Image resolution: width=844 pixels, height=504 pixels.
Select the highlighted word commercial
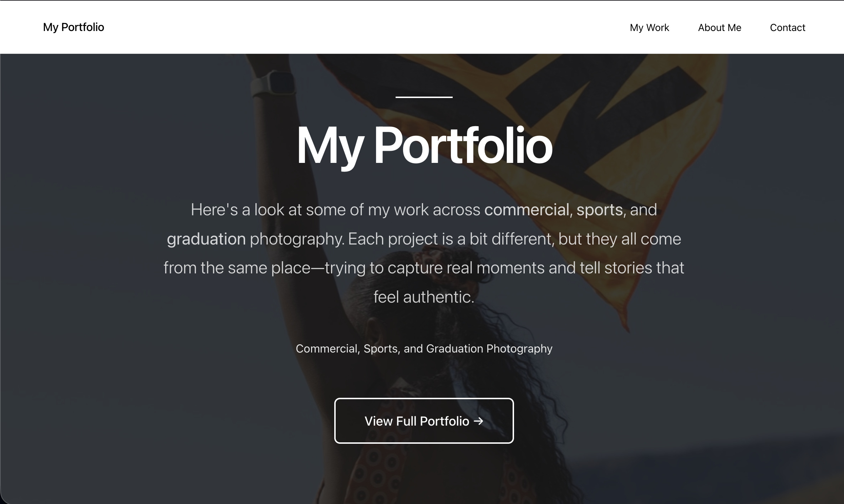tap(527, 210)
